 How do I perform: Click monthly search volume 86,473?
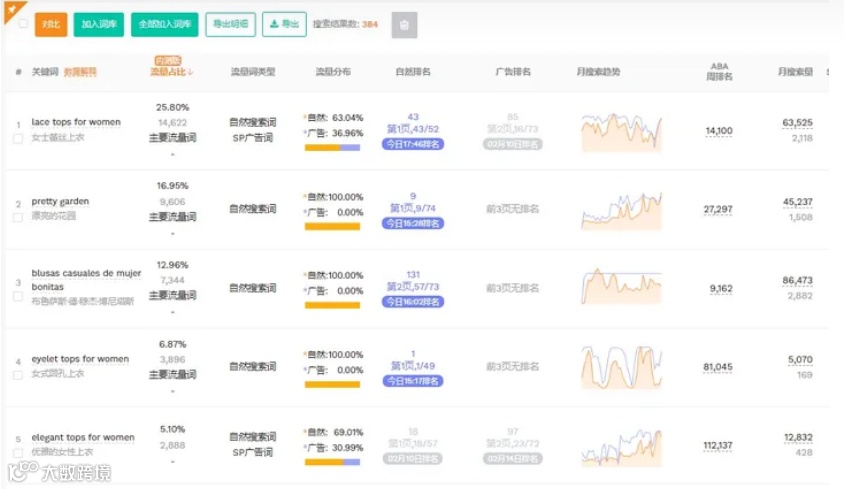pos(797,281)
